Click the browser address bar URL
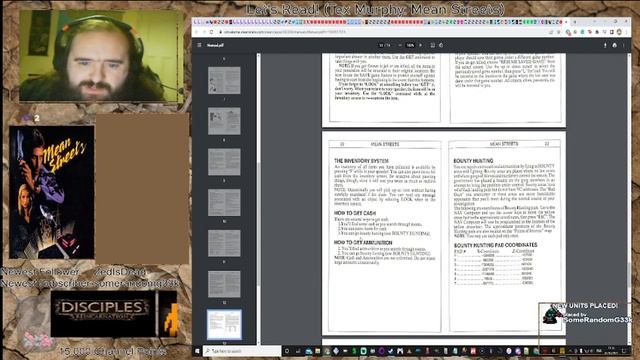Viewport: 640px width, 360px height. coord(286,32)
